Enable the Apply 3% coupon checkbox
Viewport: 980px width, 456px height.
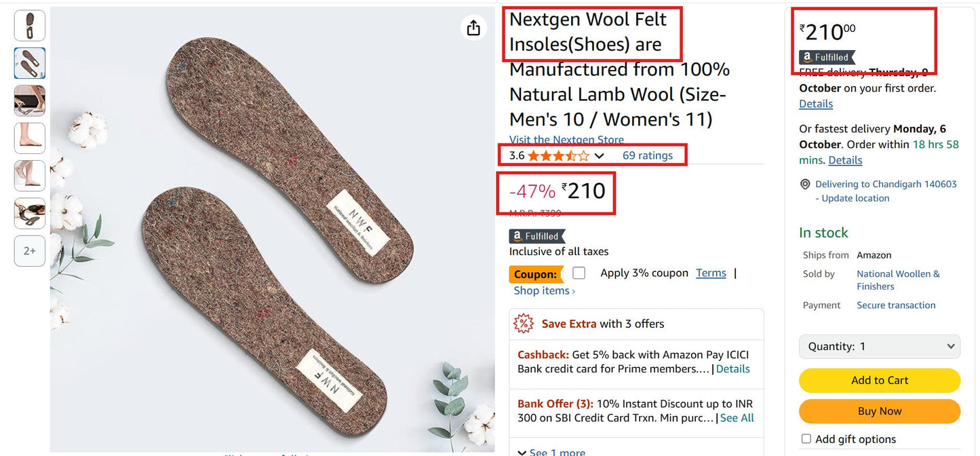579,272
